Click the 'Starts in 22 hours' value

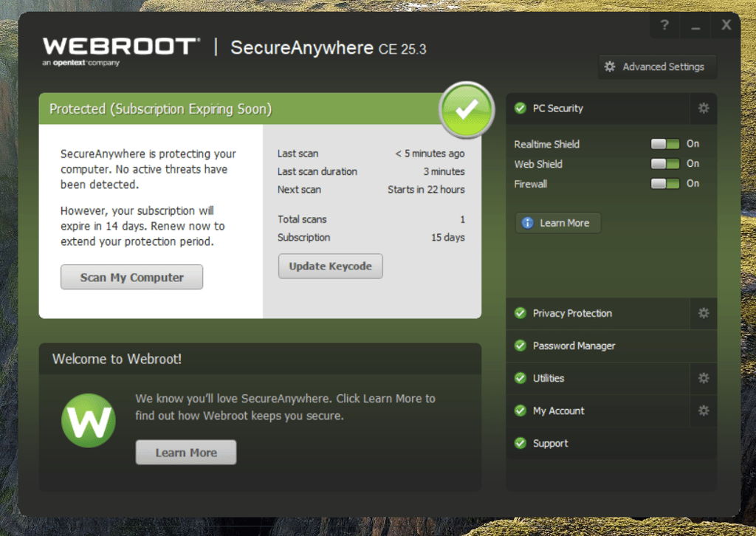[x=426, y=190]
